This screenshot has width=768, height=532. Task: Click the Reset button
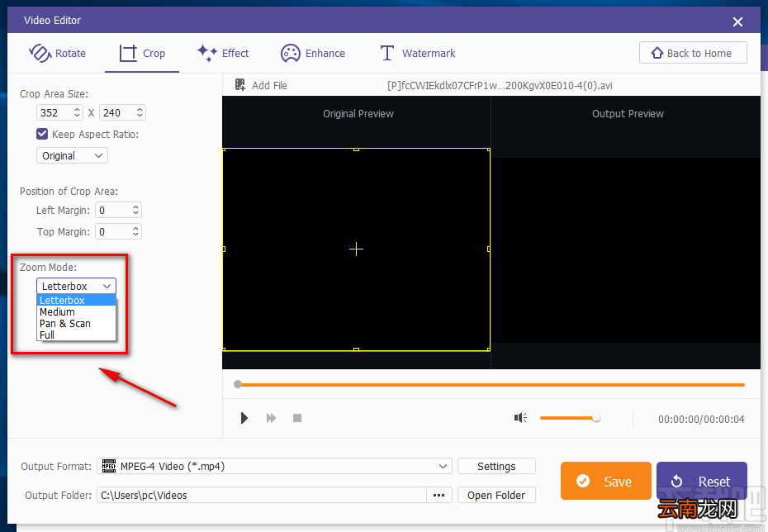(x=701, y=481)
